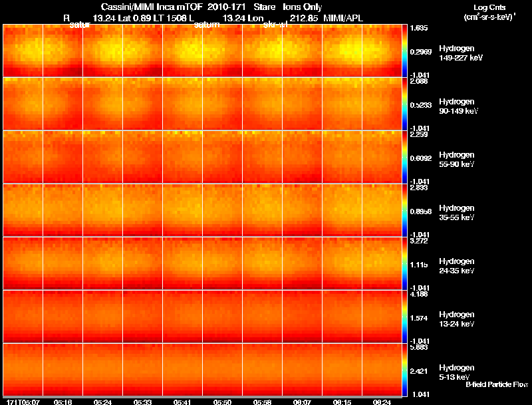Click the 'B-field Particle Flow' label

[x=497, y=384]
